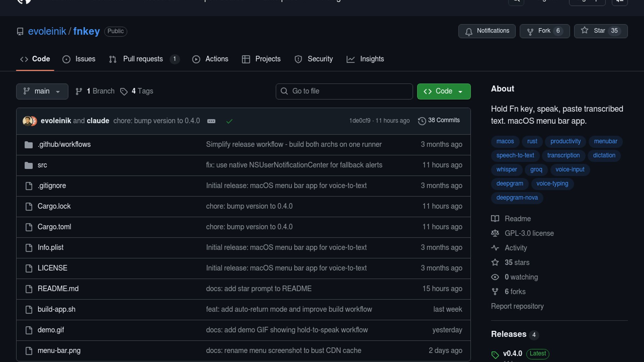The height and width of the screenshot is (362, 644).
Task: Click the src folder icon
Action: [x=29, y=165]
